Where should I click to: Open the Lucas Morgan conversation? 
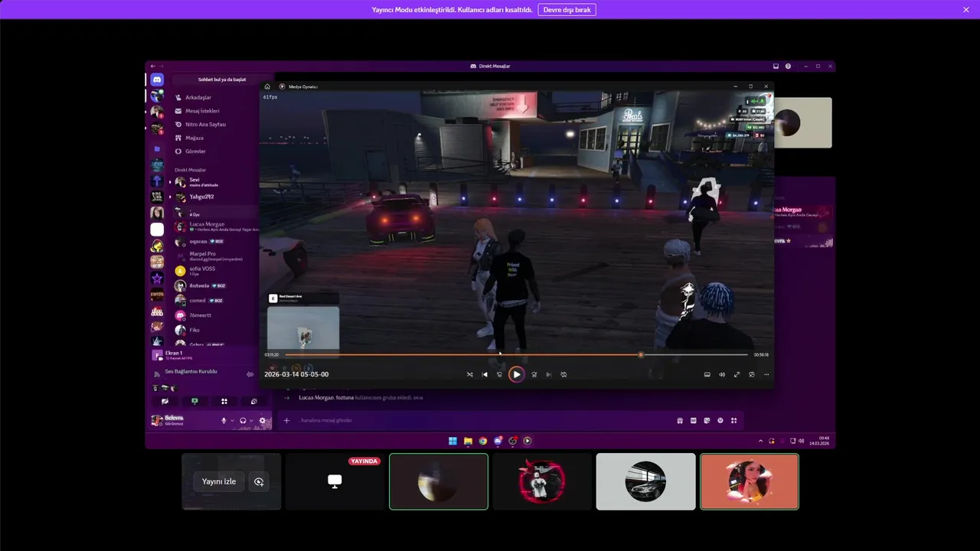pyautogui.click(x=217, y=227)
